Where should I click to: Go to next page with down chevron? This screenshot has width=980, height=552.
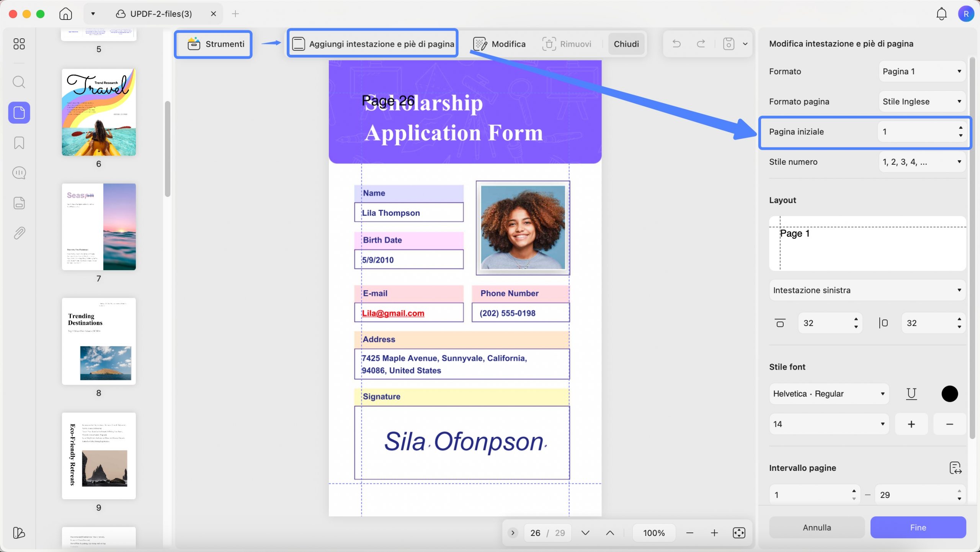[585, 533]
